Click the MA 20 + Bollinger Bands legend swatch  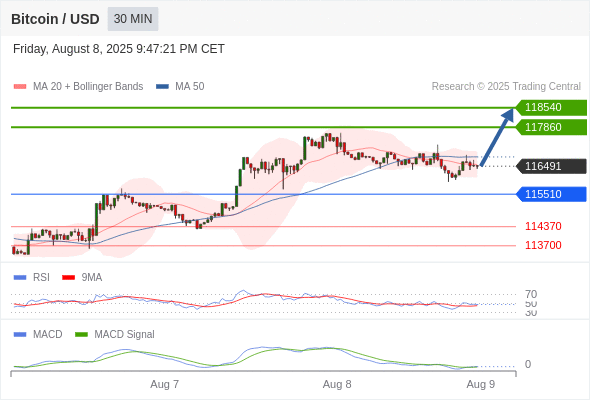pos(20,87)
